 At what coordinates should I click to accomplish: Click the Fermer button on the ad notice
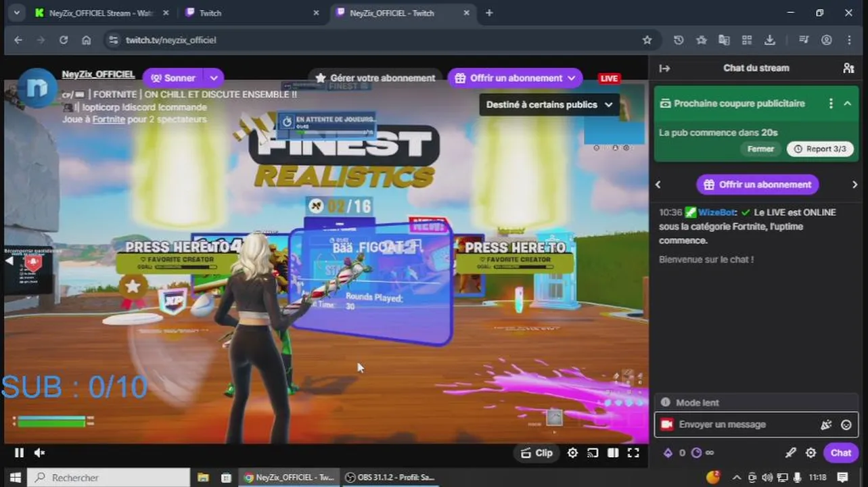pyautogui.click(x=760, y=149)
